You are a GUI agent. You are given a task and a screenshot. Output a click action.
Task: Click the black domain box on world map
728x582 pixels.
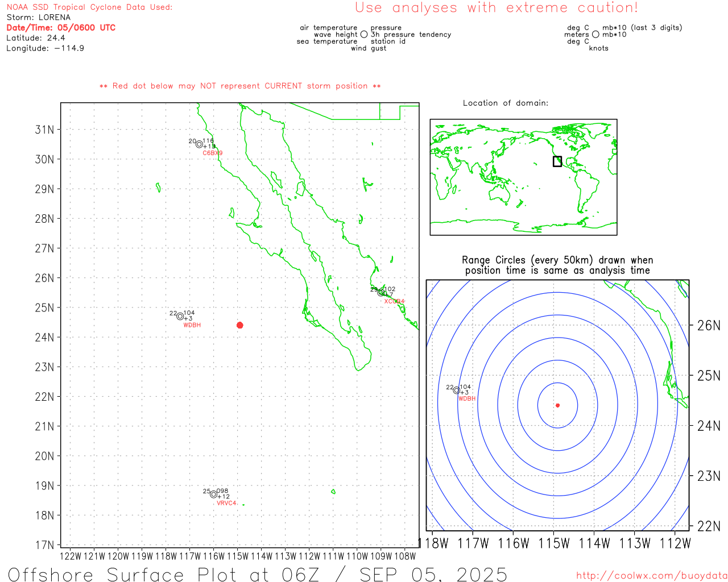[557, 161]
